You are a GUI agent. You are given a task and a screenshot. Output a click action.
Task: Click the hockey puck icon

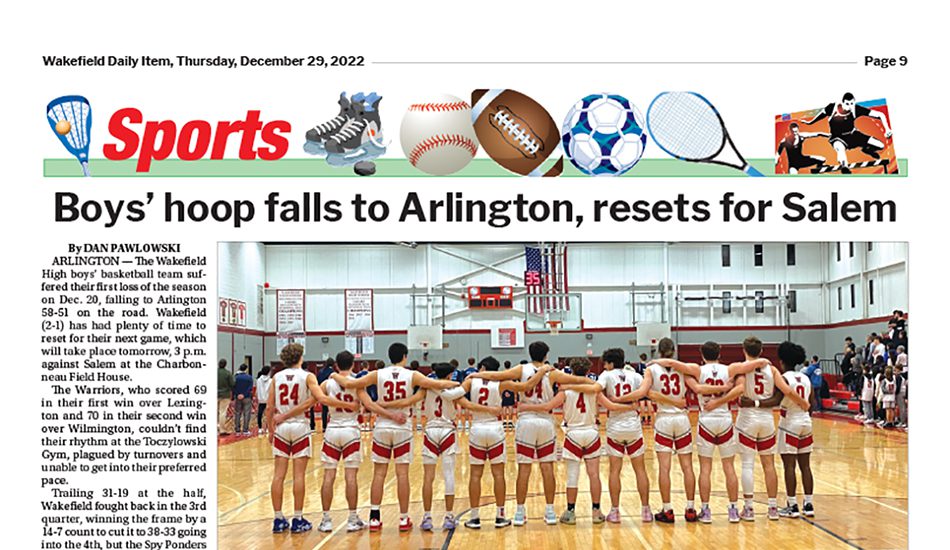click(365, 168)
